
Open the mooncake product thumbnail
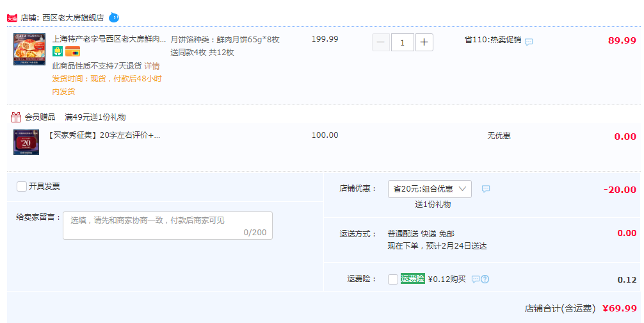[x=29, y=49]
